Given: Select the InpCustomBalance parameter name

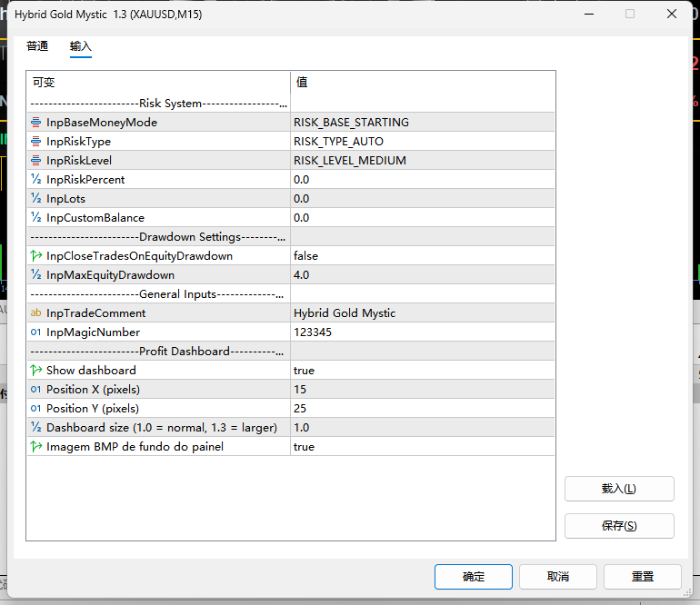Looking at the screenshot, I should point(95,218).
